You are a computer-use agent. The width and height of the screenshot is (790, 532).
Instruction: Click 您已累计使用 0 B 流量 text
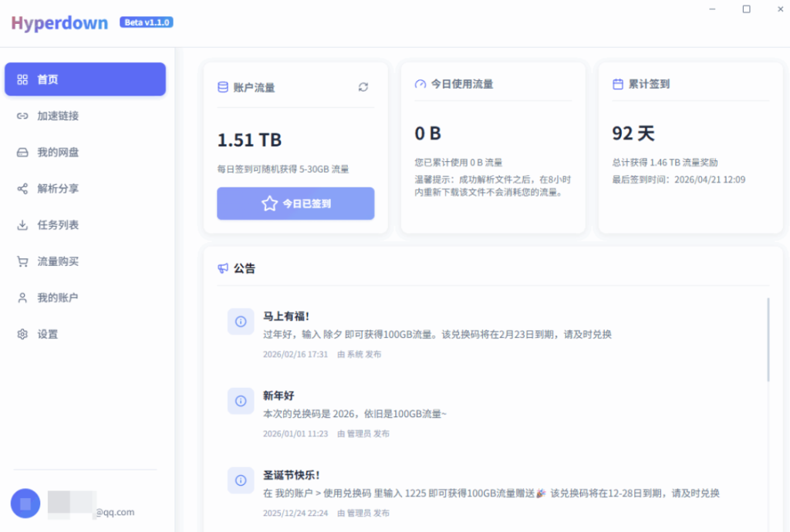(x=458, y=163)
